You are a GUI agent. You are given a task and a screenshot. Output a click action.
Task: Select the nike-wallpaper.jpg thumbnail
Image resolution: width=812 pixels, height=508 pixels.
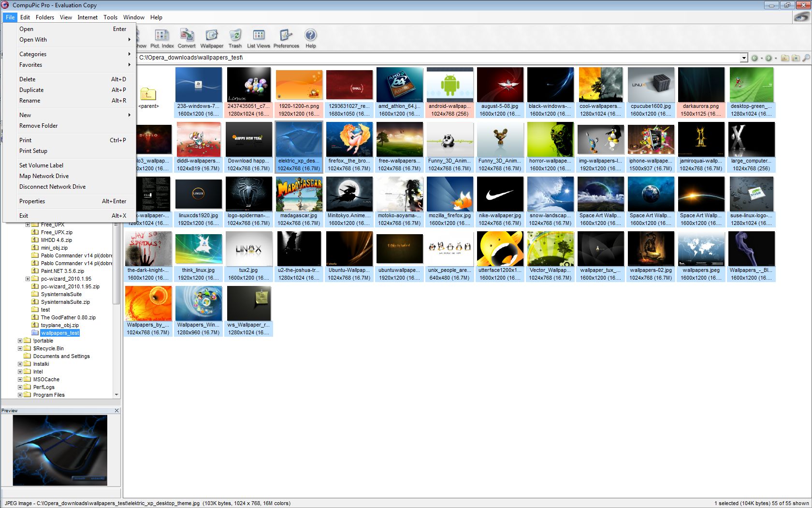click(x=500, y=202)
